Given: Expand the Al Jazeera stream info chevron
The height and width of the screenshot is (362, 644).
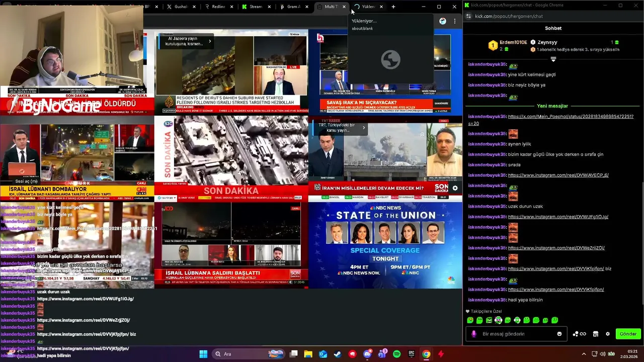Looking at the screenshot, I should (210, 41).
